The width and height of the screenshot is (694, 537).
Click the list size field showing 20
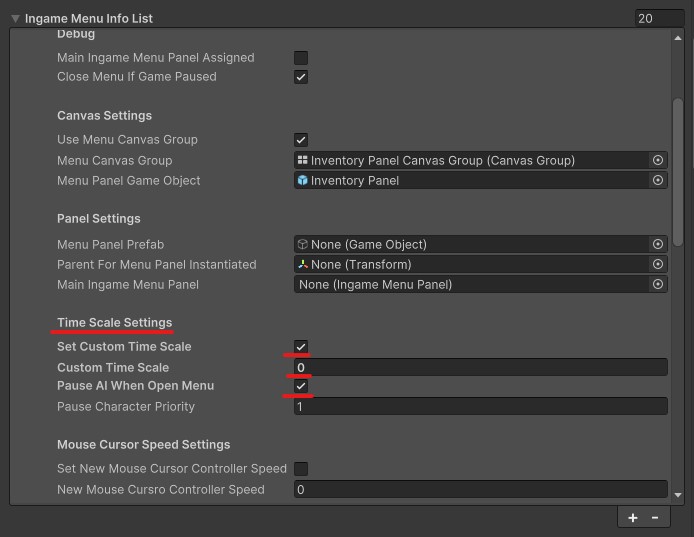659,18
